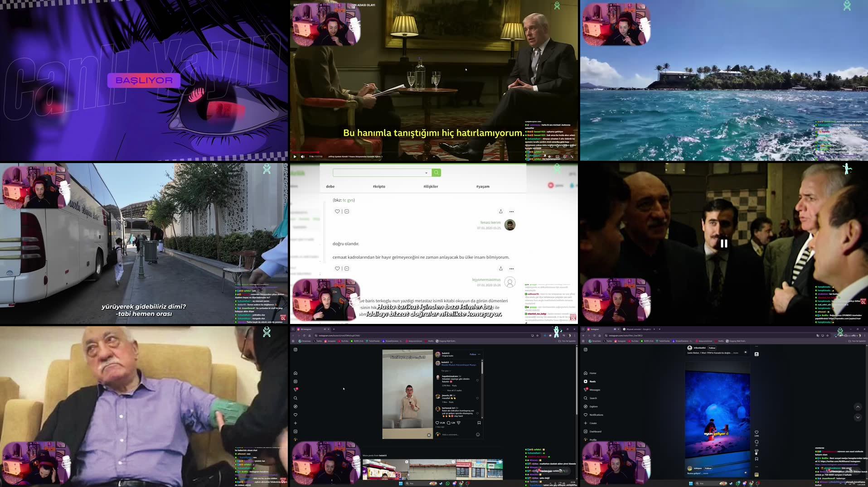This screenshot has width=868, height=487.
Task: Share fenasi kerim's forum entry
Action: pos(501,269)
